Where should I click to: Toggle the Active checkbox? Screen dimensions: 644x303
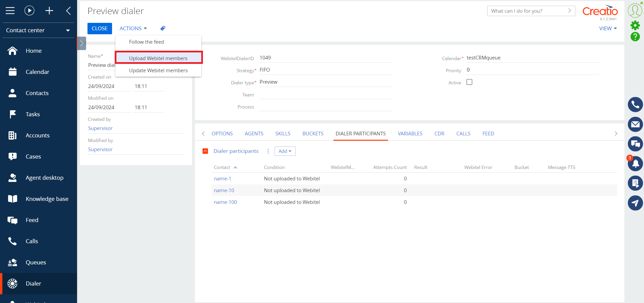tap(469, 82)
